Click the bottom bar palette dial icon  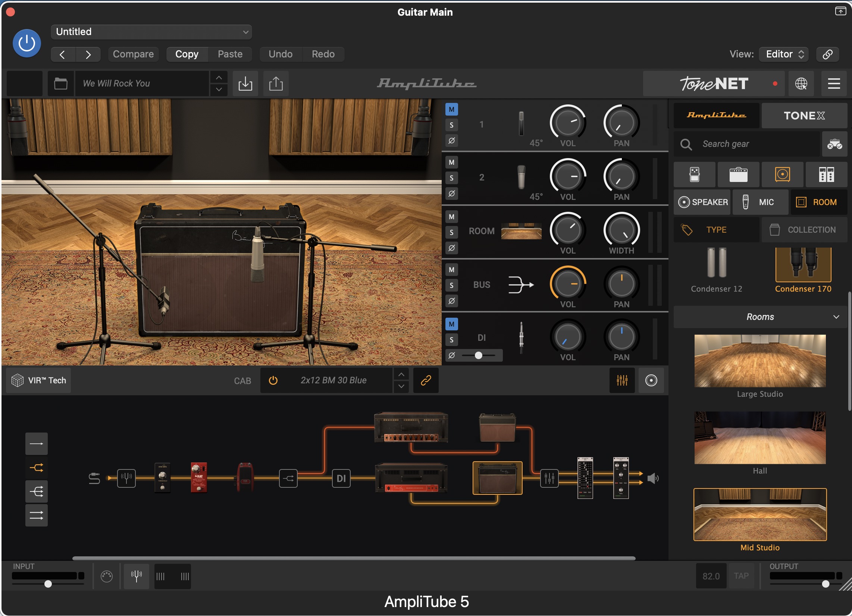107,576
